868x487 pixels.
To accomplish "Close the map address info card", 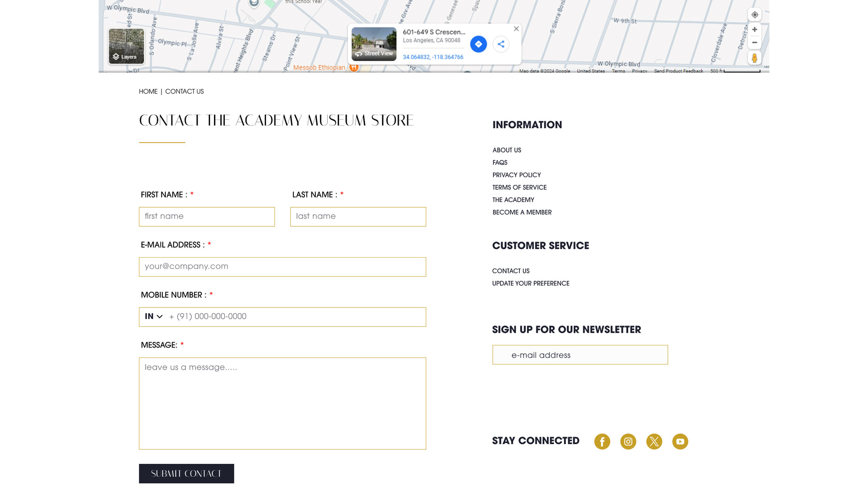I will pos(516,29).
